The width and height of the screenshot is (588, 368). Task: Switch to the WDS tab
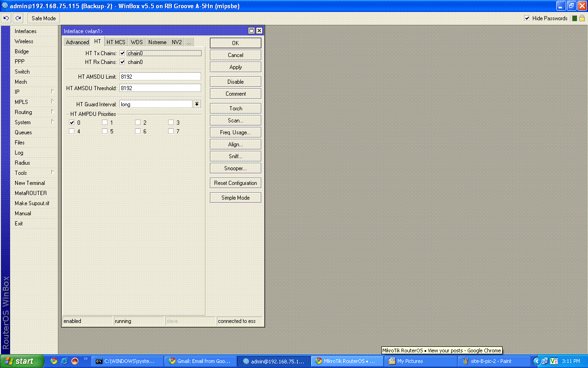point(137,42)
